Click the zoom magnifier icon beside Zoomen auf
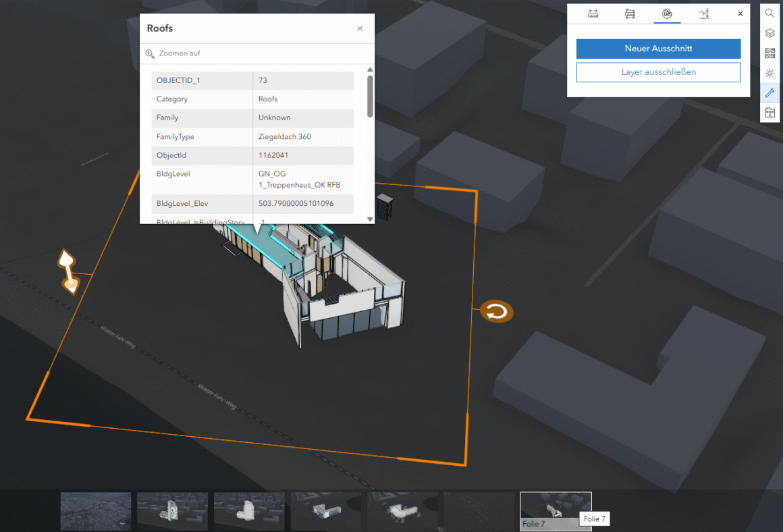783x532 pixels. click(150, 53)
